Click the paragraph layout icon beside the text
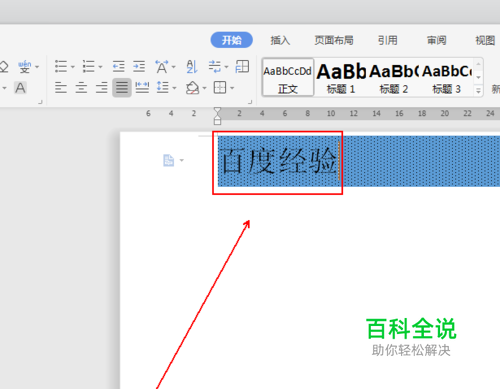 (x=169, y=160)
